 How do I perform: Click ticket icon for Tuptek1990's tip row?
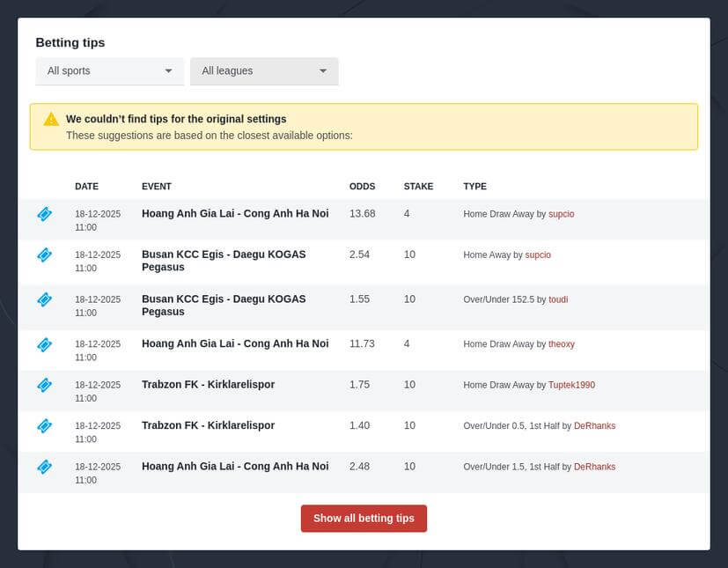coord(44,385)
